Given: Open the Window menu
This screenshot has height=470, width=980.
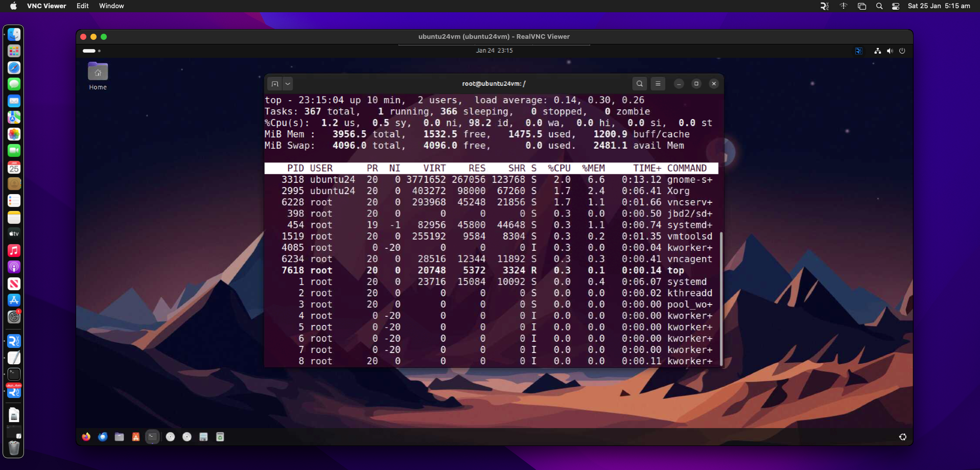Looking at the screenshot, I should (x=111, y=6).
